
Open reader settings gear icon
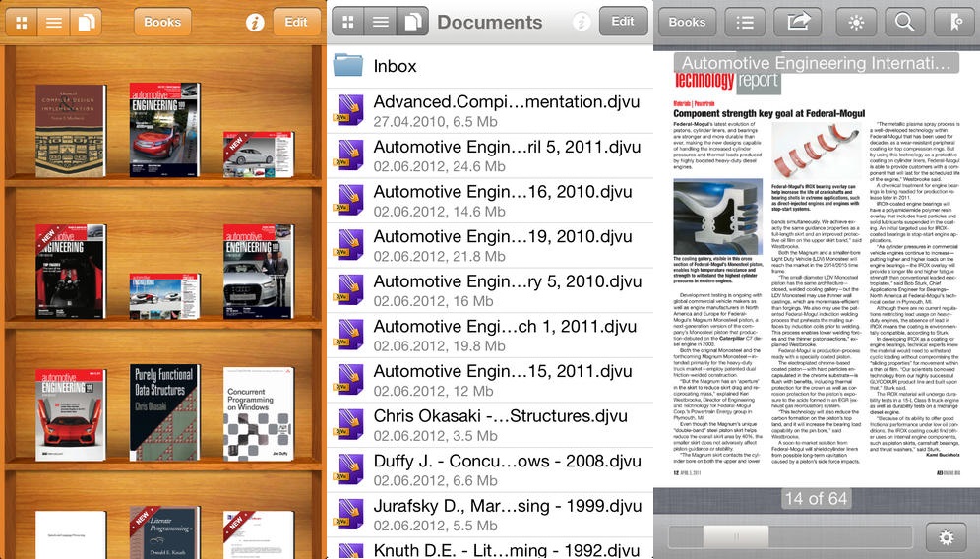(x=947, y=537)
